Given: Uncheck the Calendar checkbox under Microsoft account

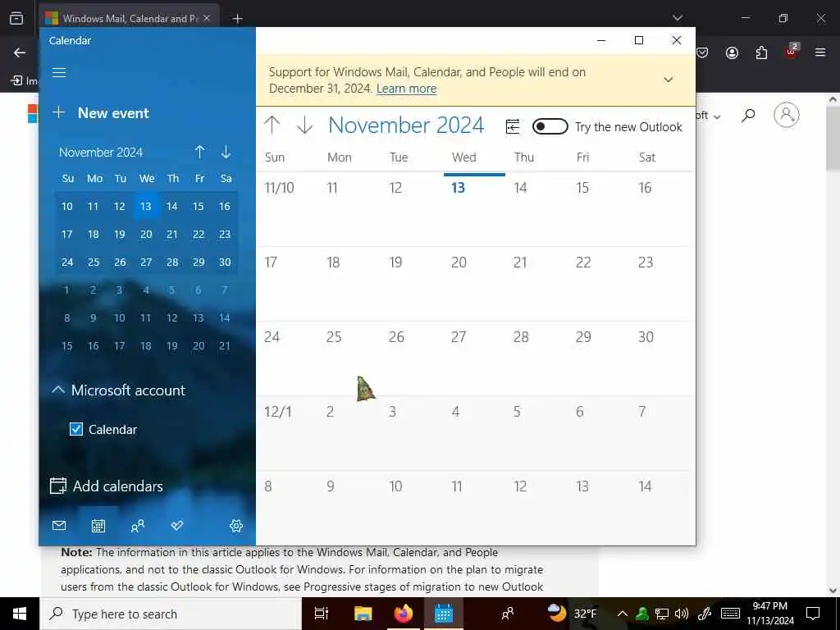Looking at the screenshot, I should point(76,429).
